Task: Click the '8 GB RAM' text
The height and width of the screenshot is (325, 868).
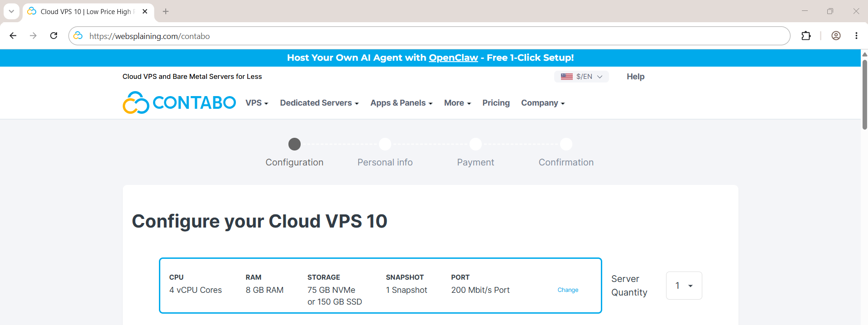Action: tap(264, 290)
